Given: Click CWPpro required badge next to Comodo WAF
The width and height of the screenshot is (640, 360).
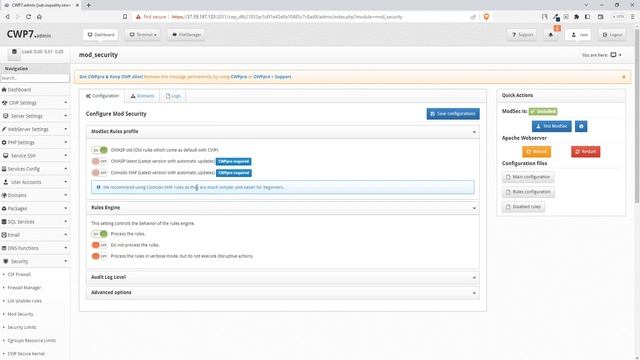Looking at the screenshot, I should pos(233,173).
